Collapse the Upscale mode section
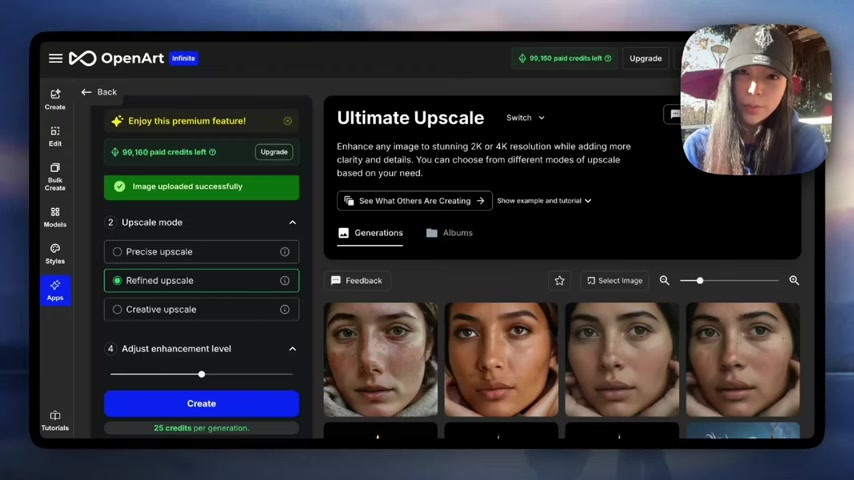Image resolution: width=854 pixels, height=480 pixels. [292, 223]
